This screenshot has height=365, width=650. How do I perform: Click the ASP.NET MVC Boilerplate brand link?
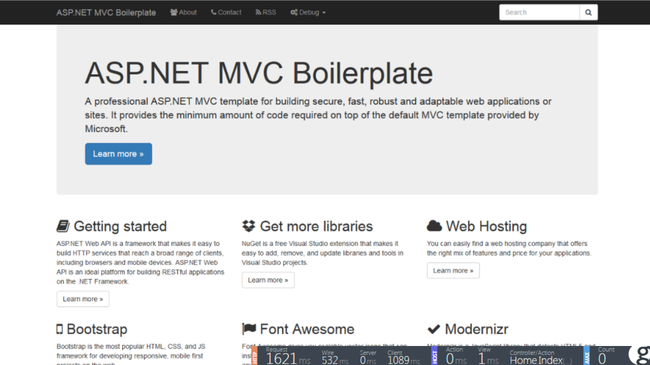106,12
